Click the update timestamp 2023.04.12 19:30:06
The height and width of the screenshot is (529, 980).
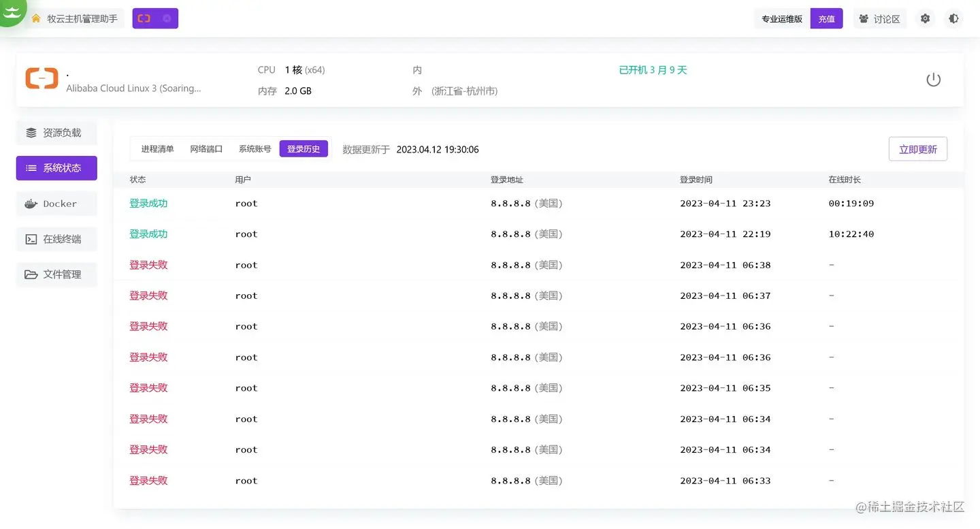[438, 149]
